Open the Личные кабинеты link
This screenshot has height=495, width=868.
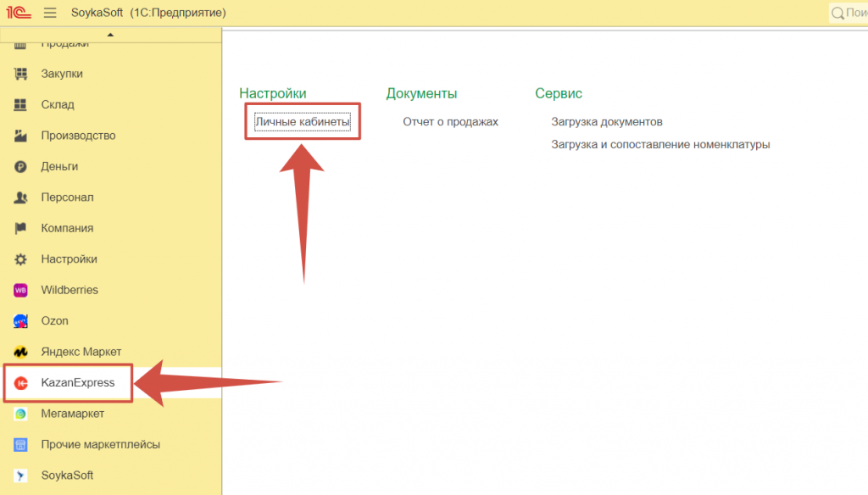point(303,122)
